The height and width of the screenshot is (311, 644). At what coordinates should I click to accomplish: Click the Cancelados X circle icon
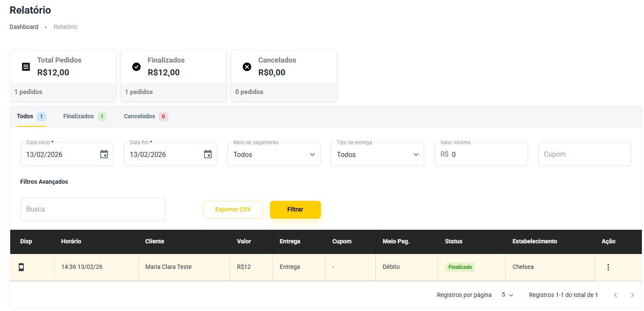pyautogui.click(x=247, y=67)
